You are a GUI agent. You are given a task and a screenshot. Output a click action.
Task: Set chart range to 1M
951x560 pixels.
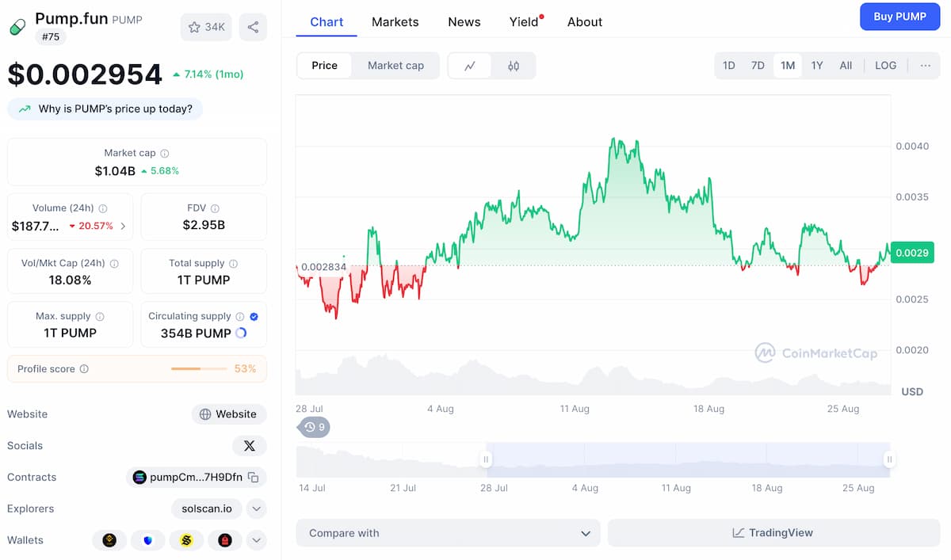coord(788,66)
